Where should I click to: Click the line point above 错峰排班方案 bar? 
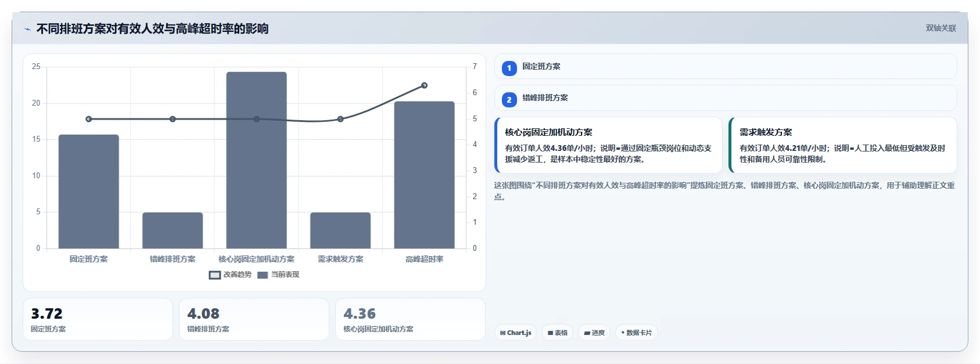(x=173, y=119)
